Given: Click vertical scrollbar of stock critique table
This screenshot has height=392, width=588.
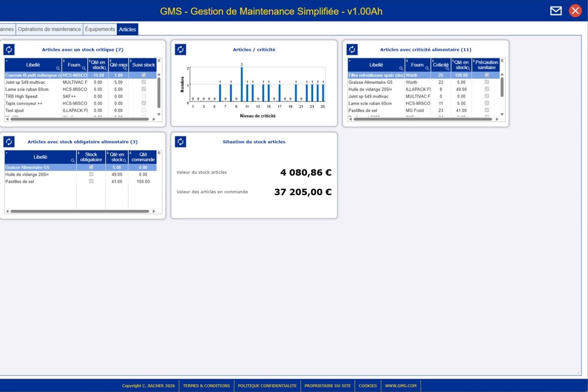Looking at the screenshot, I should click(x=159, y=93).
